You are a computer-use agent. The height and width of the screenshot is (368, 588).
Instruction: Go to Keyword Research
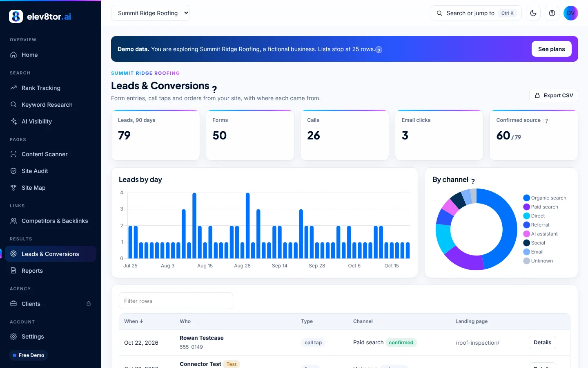tap(51, 105)
